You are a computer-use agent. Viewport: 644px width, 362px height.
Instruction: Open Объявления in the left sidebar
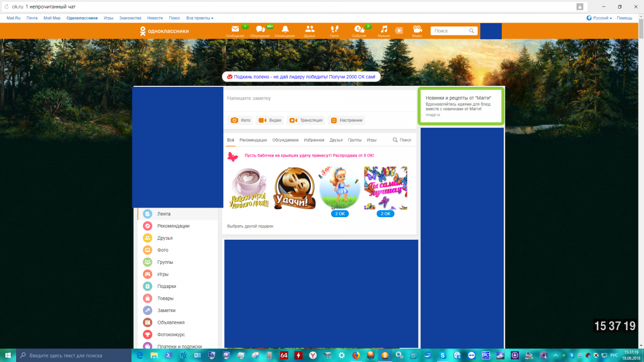(x=178, y=322)
